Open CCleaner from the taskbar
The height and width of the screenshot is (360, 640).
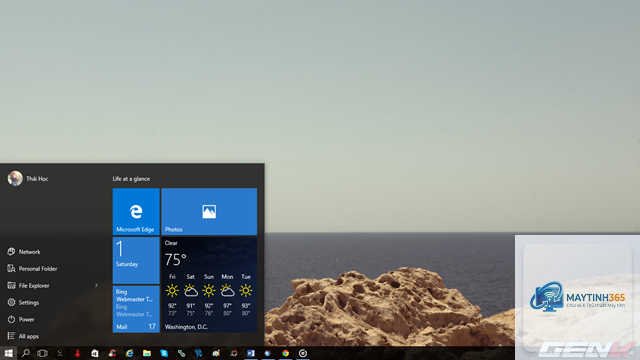point(112,353)
